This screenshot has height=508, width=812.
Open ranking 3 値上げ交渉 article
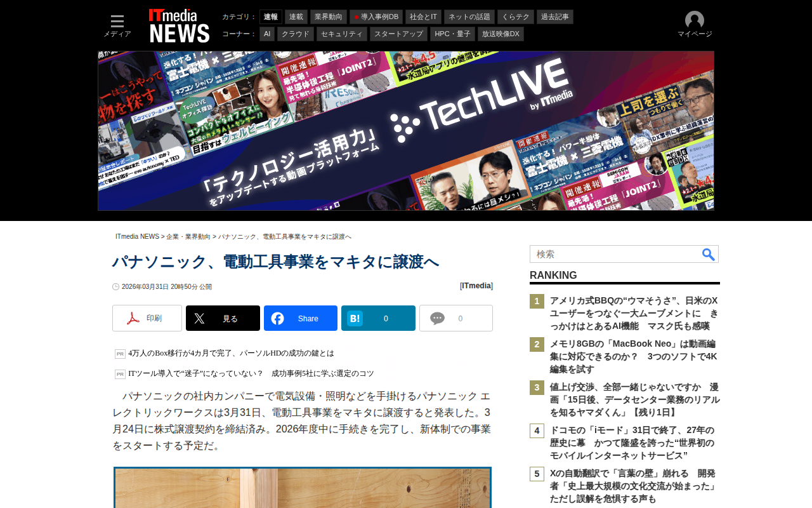[x=634, y=400]
